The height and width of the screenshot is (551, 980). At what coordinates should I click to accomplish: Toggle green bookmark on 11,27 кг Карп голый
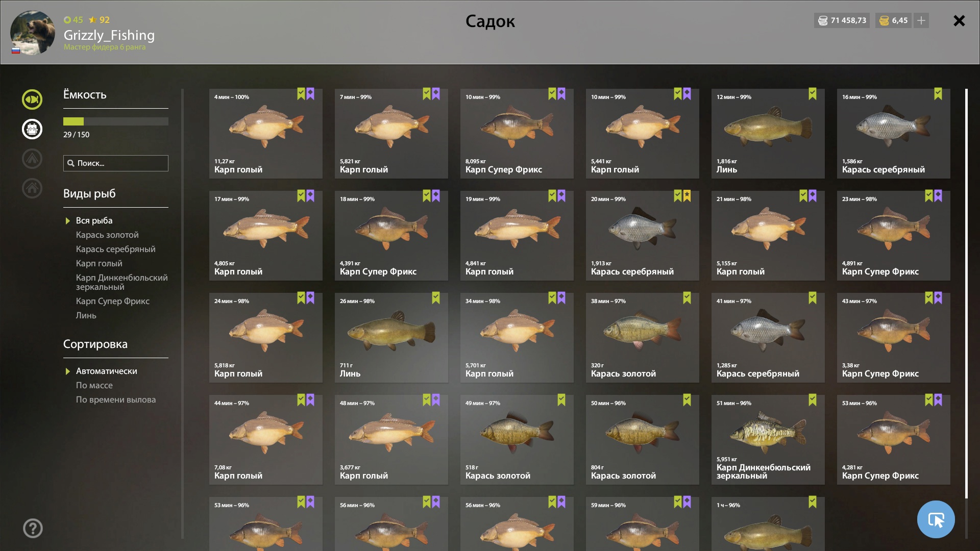pos(301,94)
